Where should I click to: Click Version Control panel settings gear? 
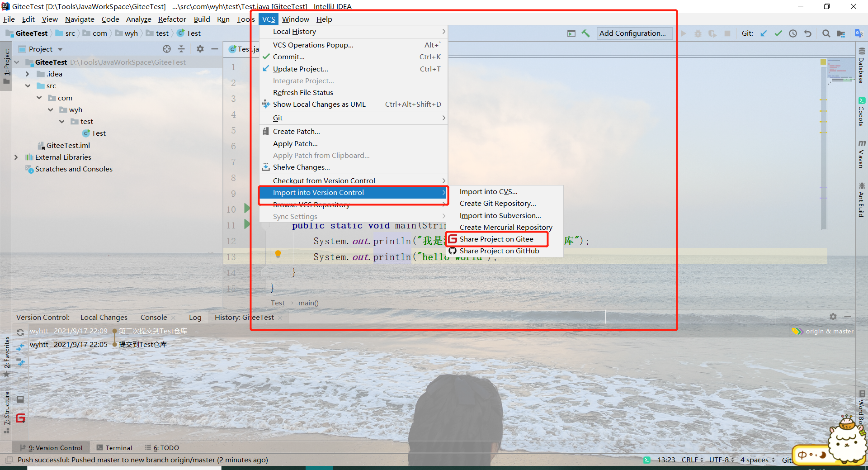(x=833, y=317)
